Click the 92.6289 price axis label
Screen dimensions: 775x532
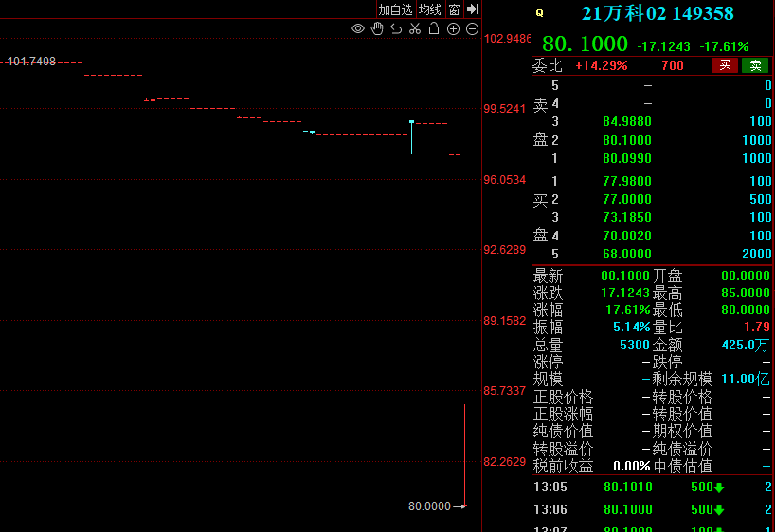(505, 250)
